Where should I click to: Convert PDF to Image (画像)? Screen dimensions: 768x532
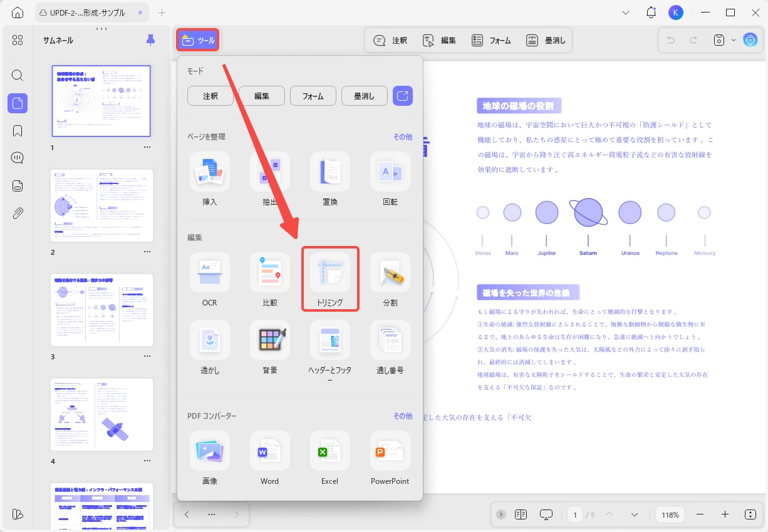click(x=209, y=458)
